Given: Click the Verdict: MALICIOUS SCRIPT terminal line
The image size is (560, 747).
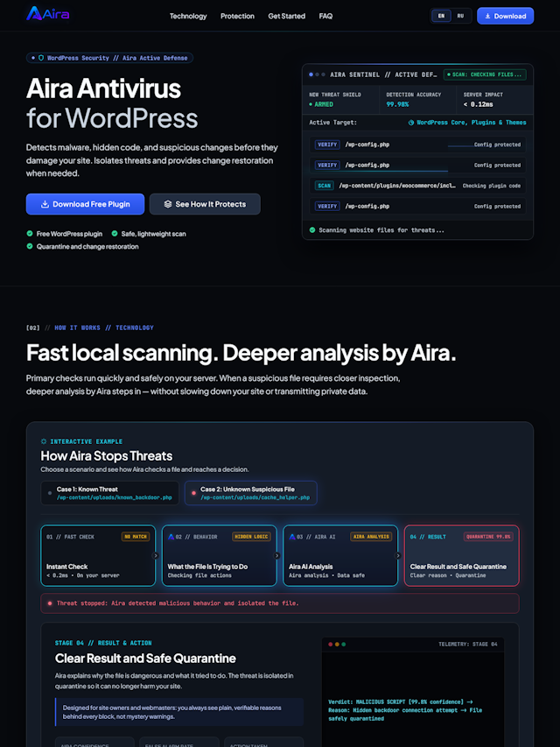Looking at the screenshot, I should pyautogui.click(x=399, y=701).
